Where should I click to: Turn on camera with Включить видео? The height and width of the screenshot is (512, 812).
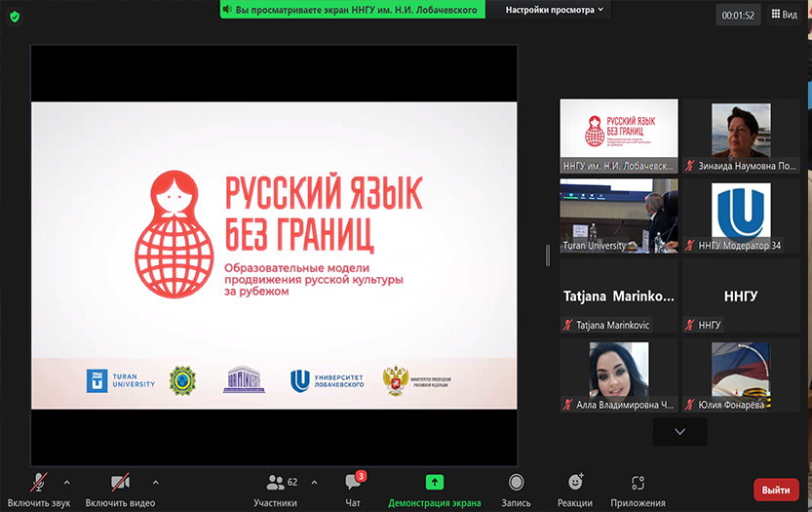pyautogui.click(x=120, y=489)
